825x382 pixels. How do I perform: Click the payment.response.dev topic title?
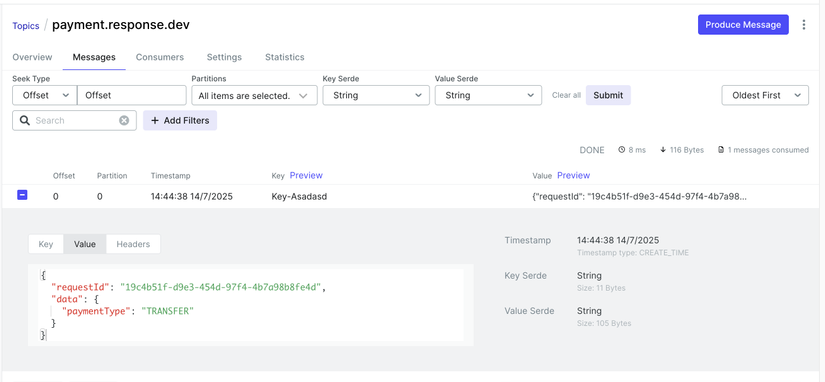point(121,25)
